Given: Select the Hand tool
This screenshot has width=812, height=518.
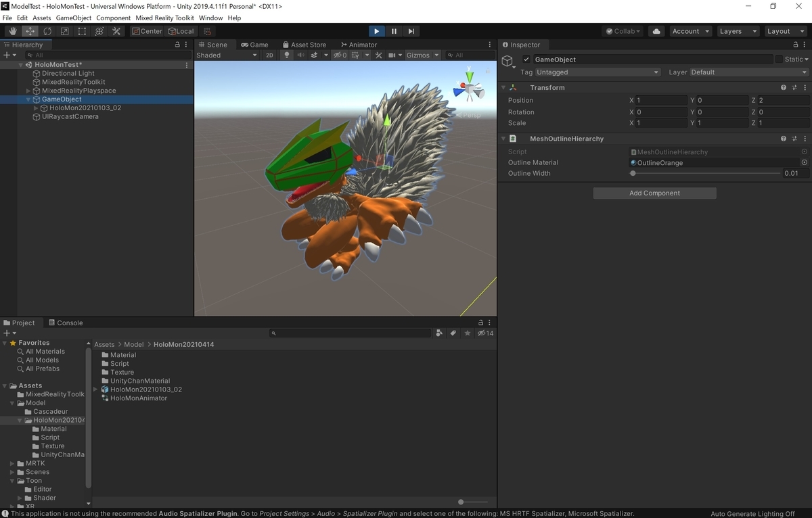Looking at the screenshot, I should tap(13, 31).
